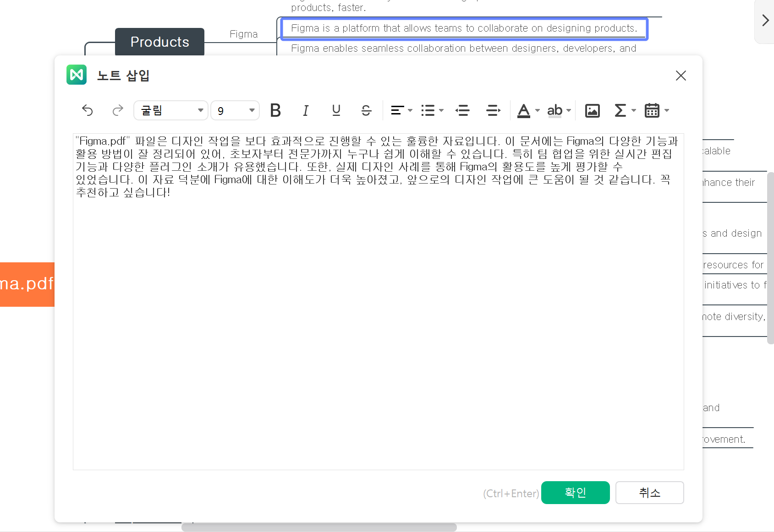Screen dimensions: 774x532
Task: Insert a formula with sigma icon
Action: (620, 110)
